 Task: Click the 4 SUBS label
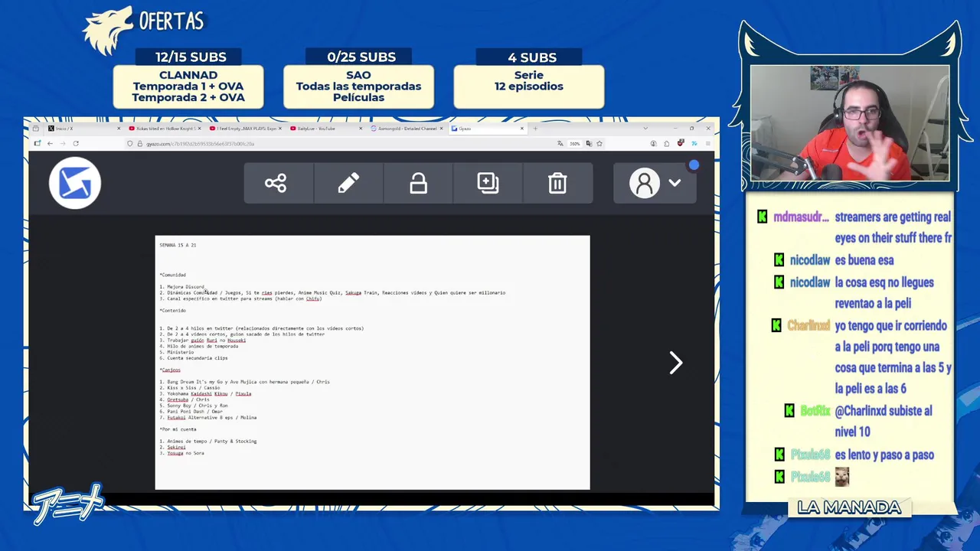click(x=532, y=57)
